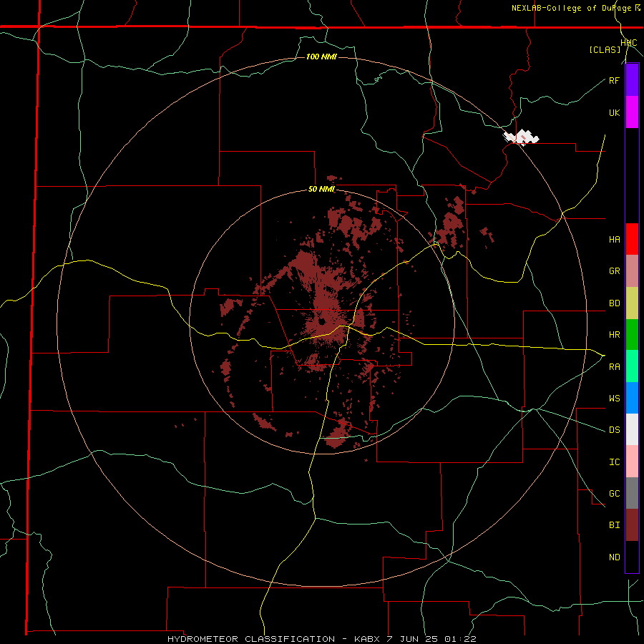Click the RF legend label
The width and height of the screenshot is (644, 644).
614,80
